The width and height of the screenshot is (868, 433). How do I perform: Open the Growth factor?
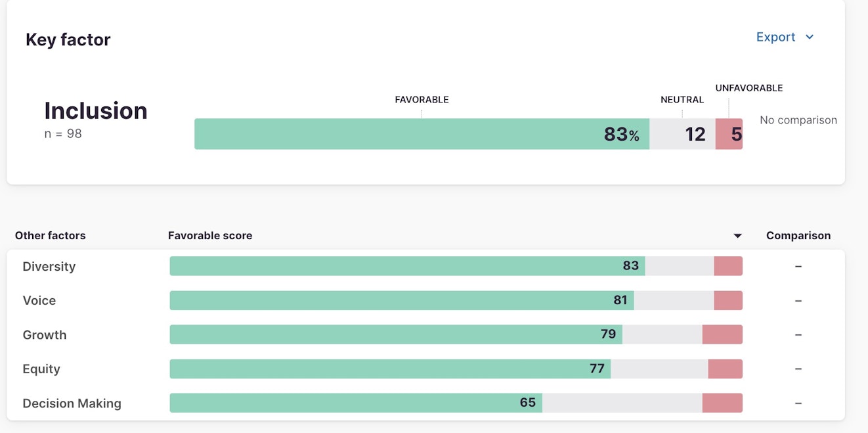[45, 334]
